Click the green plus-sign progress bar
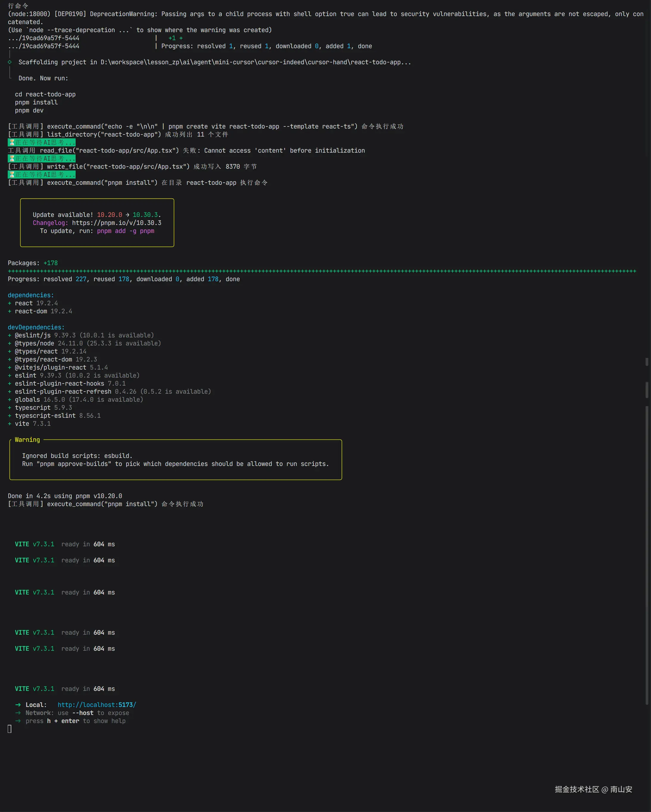The height and width of the screenshot is (812, 651). pos(322,271)
